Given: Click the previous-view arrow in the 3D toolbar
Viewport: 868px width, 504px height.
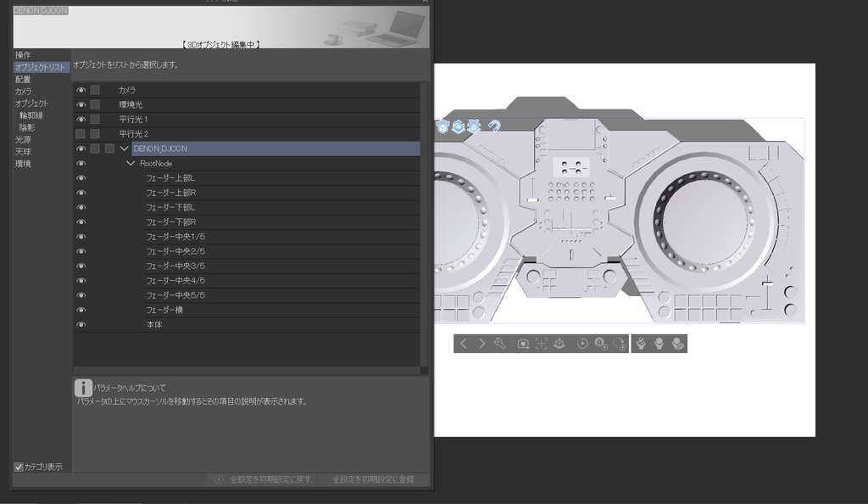Looking at the screenshot, I should click(x=463, y=344).
